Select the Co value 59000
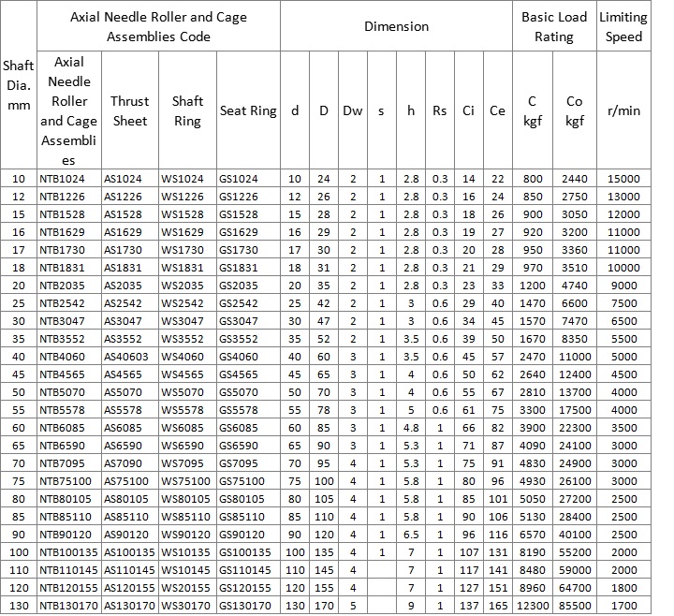 pyautogui.click(x=575, y=570)
